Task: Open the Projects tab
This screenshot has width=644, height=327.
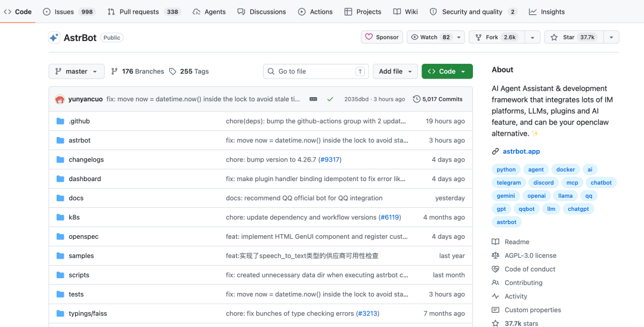Action: (363, 12)
